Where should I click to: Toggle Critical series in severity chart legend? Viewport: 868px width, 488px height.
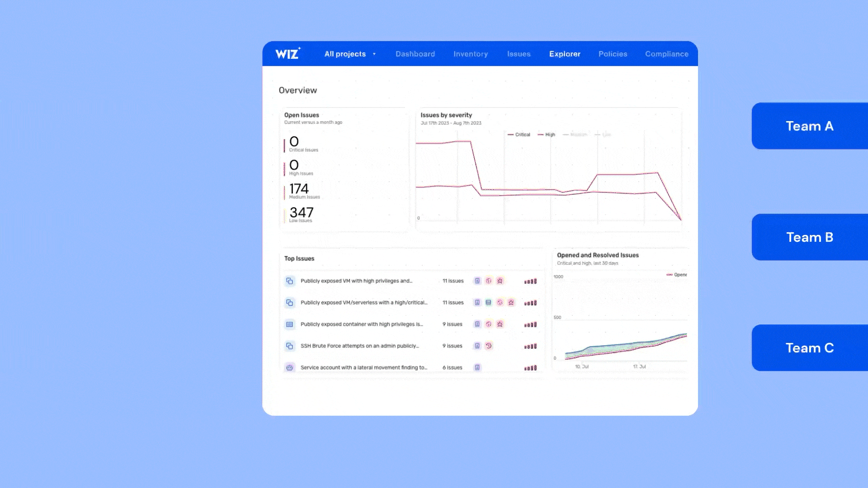point(519,135)
